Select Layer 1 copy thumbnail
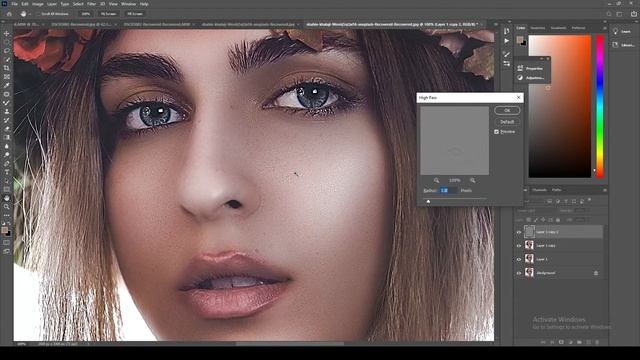This screenshot has width=640, height=360. (x=529, y=246)
